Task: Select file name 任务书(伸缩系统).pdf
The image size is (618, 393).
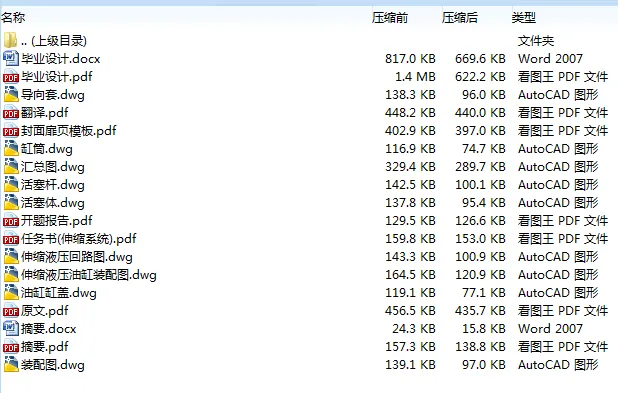Action: [x=79, y=238]
